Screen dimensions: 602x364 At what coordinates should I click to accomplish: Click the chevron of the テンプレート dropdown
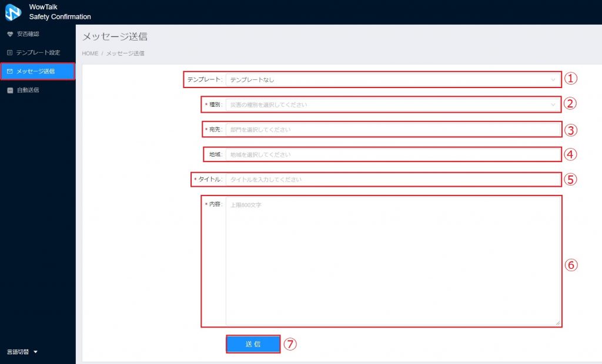[x=553, y=80]
